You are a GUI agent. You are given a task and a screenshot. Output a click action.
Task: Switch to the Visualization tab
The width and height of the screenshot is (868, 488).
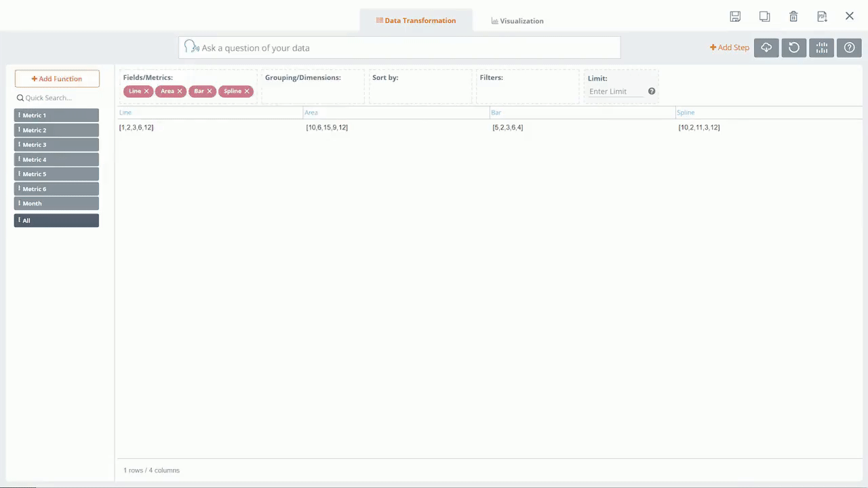pos(517,21)
